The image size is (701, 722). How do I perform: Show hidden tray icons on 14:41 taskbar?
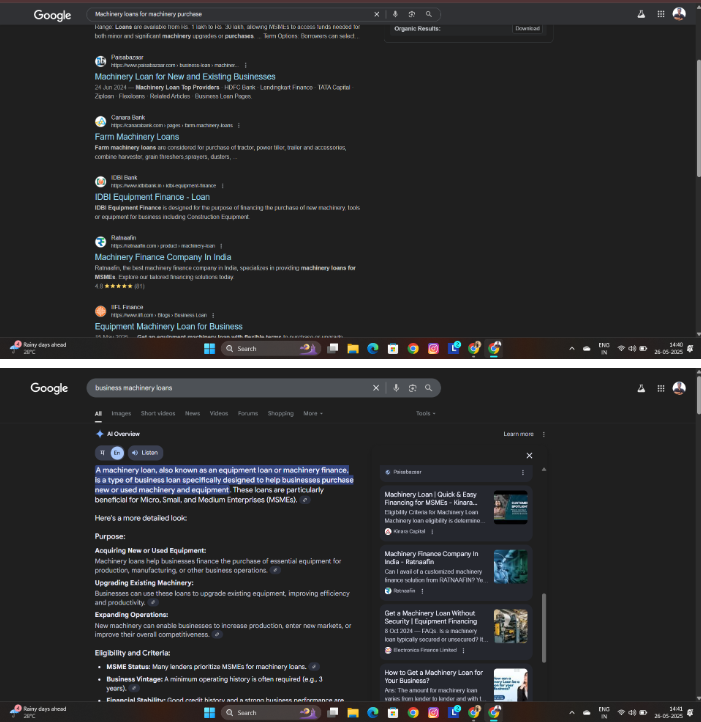point(572,713)
